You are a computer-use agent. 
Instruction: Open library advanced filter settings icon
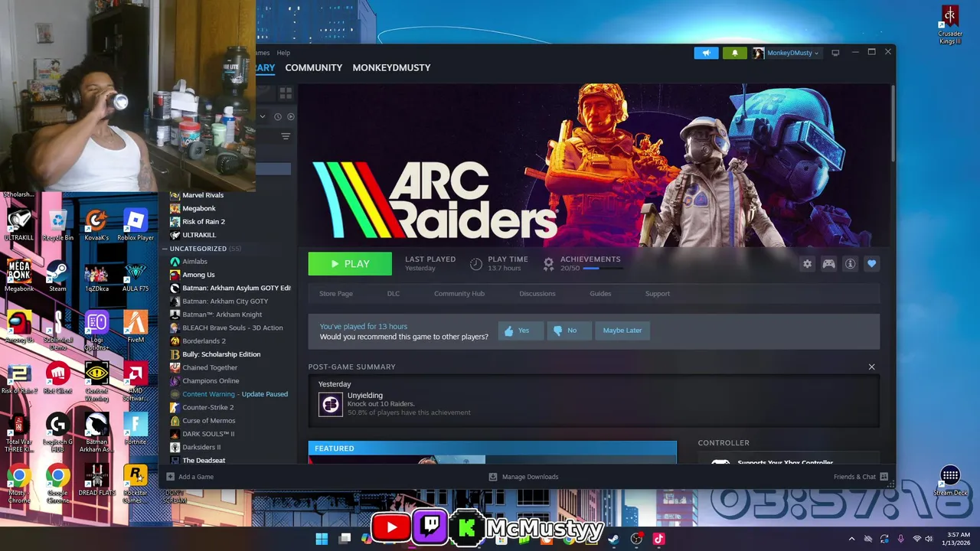tap(286, 136)
